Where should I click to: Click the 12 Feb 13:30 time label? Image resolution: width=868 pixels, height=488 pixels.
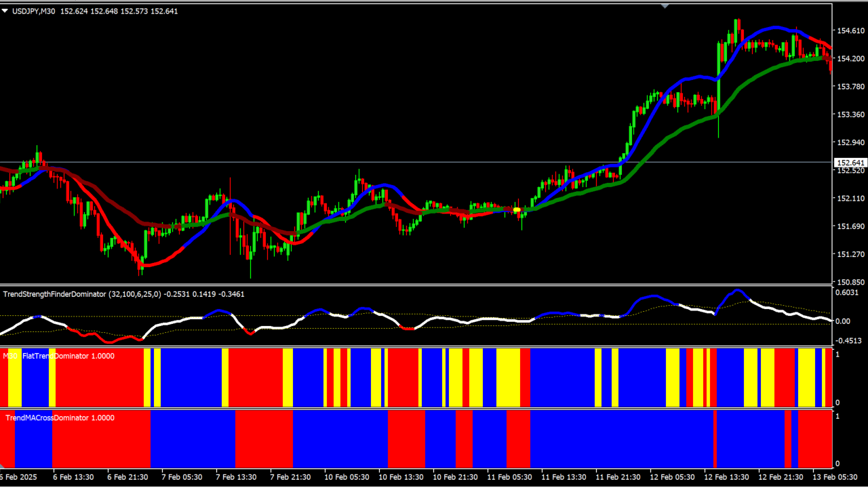tap(726, 478)
